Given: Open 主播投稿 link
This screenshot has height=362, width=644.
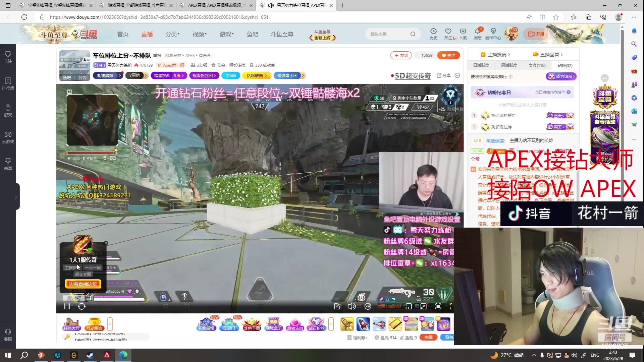Looking at the screenshot, I should (495, 55).
